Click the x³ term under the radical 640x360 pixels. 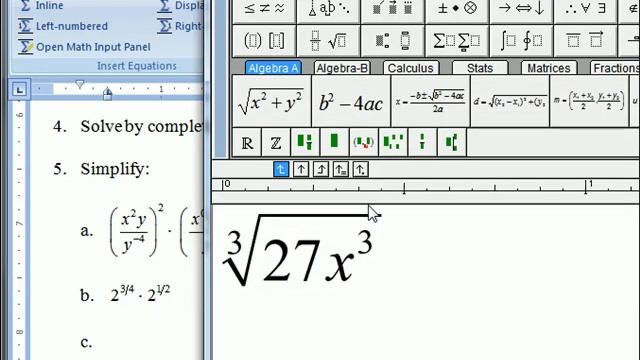point(349,257)
